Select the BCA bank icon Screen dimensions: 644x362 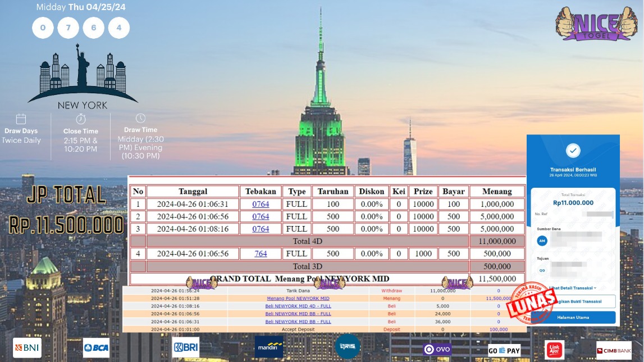tap(96, 347)
